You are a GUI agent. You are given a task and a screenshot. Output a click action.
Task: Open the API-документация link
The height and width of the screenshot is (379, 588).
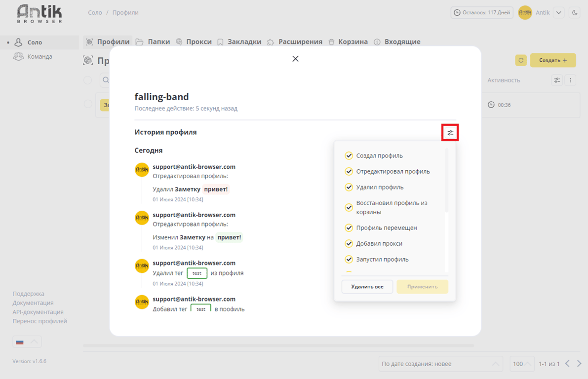click(x=38, y=312)
